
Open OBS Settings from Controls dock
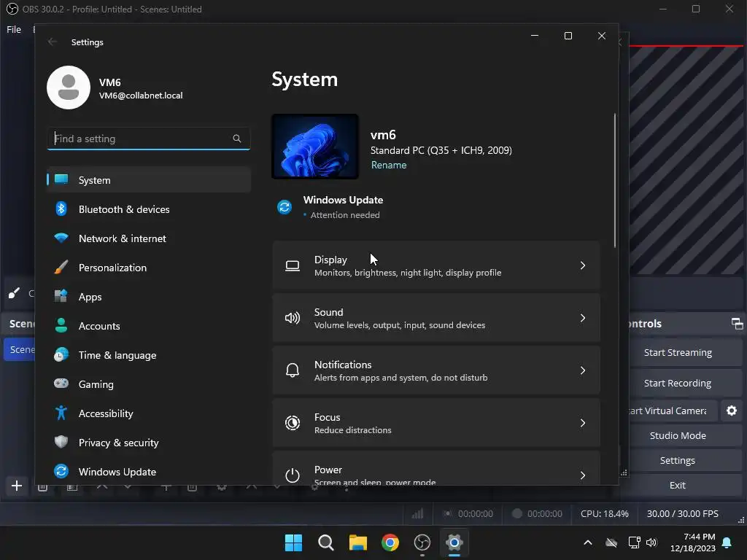click(684, 460)
